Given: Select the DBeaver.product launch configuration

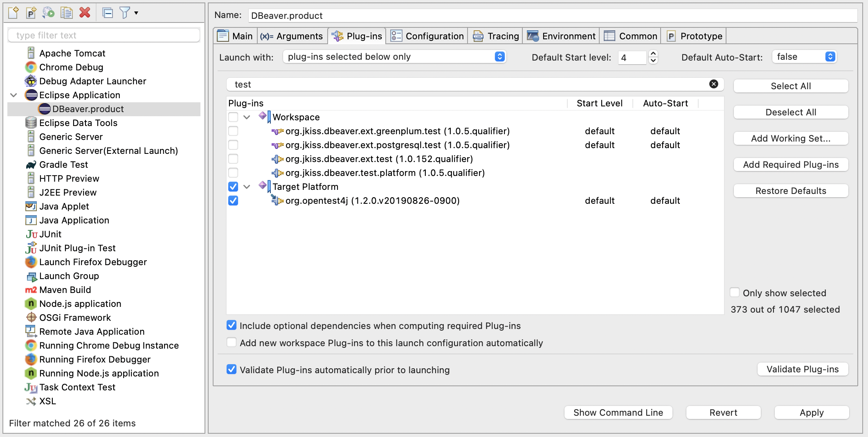Looking at the screenshot, I should [104, 109].
